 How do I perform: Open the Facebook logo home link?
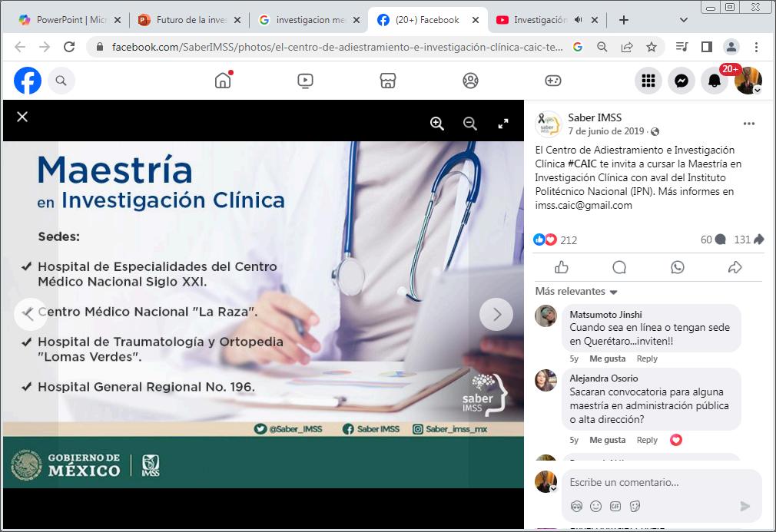[x=28, y=81]
